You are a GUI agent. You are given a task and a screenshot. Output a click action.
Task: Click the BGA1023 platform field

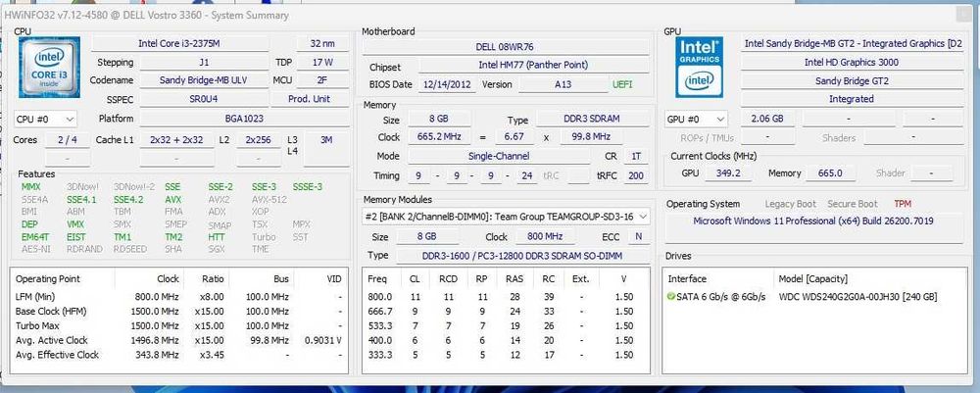click(244, 119)
